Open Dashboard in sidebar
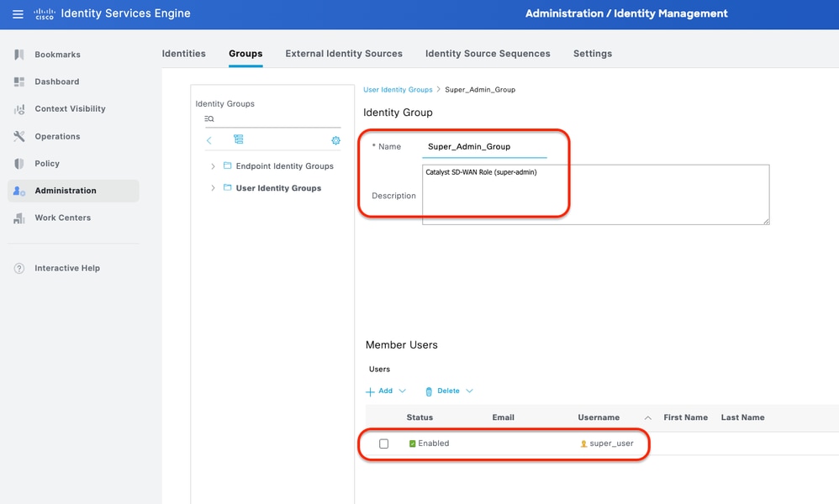This screenshot has width=839, height=504. [x=56, y=81]
